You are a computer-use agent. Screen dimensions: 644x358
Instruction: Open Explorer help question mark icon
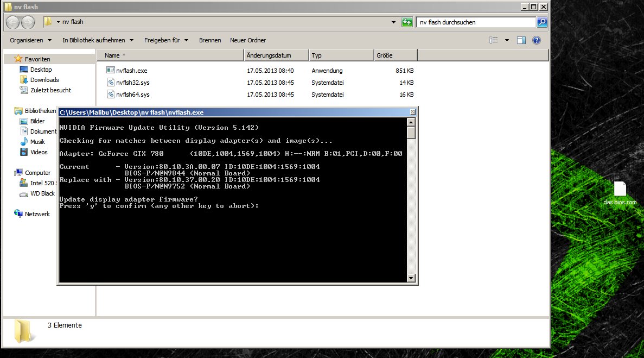[x=537, y=40]
